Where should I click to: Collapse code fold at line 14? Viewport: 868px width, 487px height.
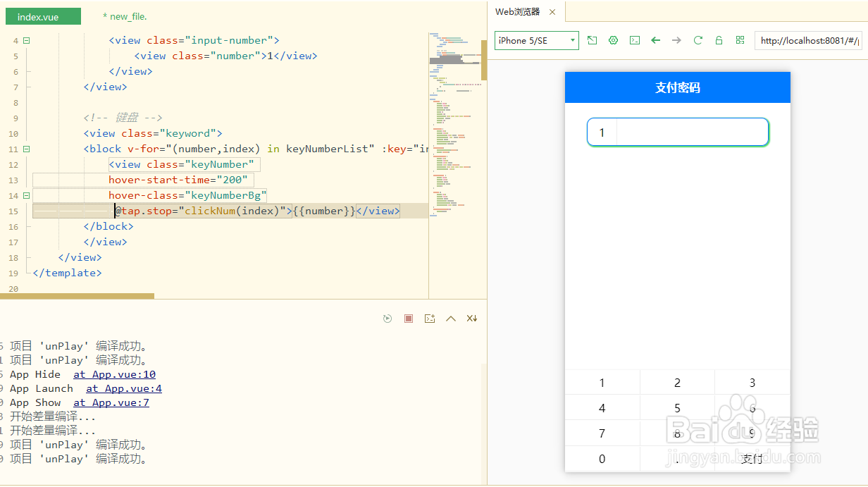26,195
